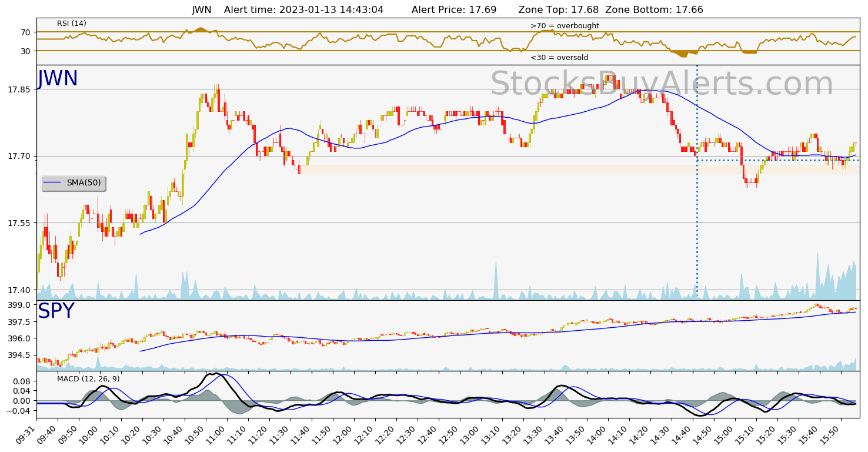This screenshot has height=452, width=868.
Task: Click the RSI 70 axis label
Action: click(x=25, y=32)
